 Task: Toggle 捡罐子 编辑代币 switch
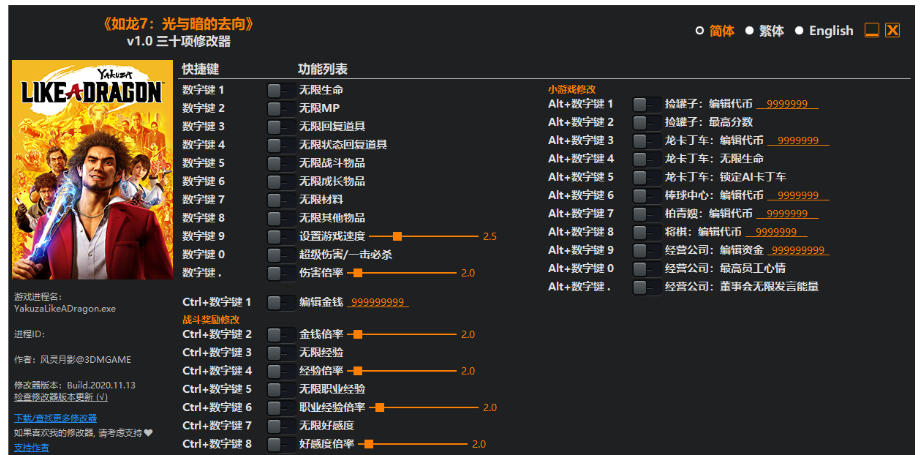[646, 104]
